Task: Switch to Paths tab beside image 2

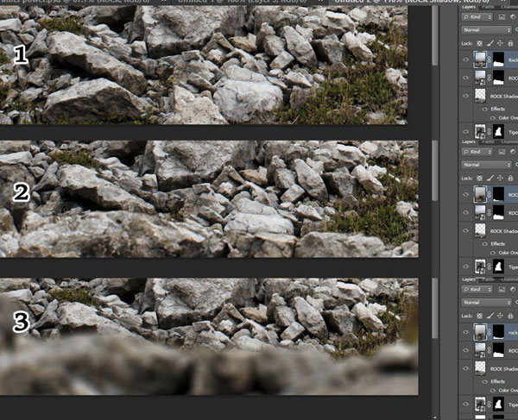Action: coord(489,142)
